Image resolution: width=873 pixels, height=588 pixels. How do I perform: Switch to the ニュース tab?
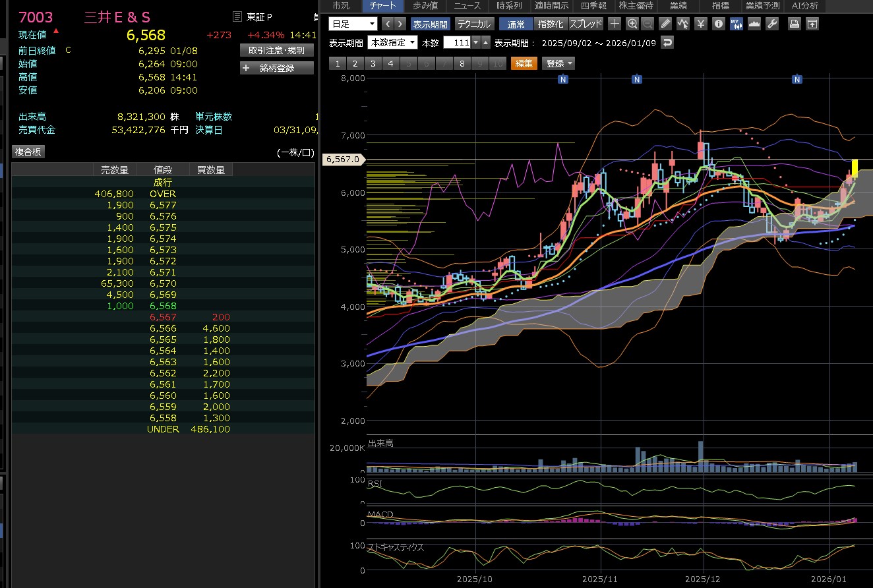467,5
